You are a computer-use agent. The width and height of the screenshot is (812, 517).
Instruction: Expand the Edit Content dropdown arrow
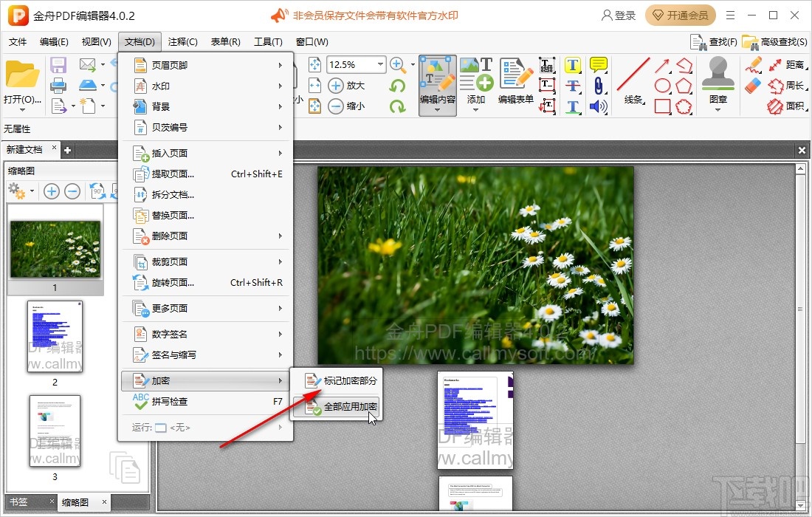tap(438, 109)
